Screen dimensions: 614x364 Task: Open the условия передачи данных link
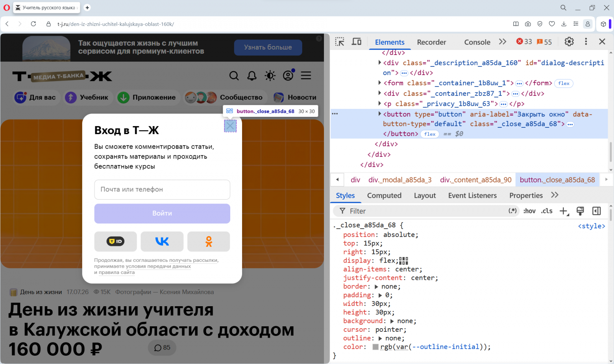tap(158, 266)
